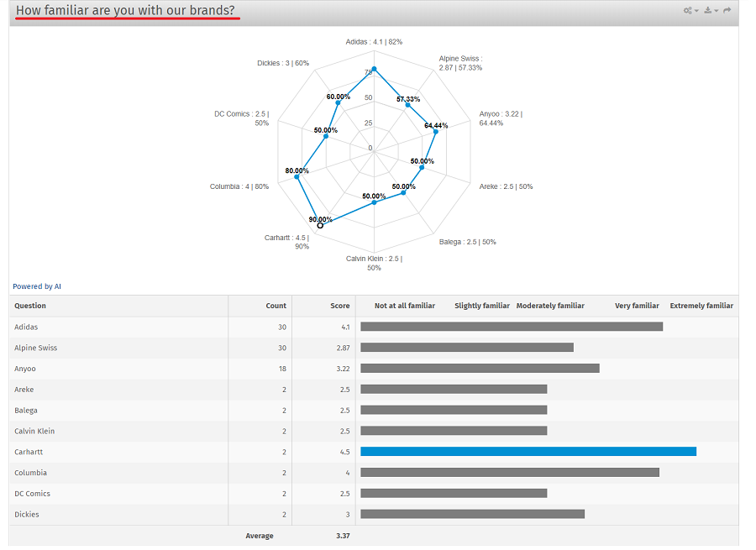Click the Adidas gray score bar

[x=511, y=327]
